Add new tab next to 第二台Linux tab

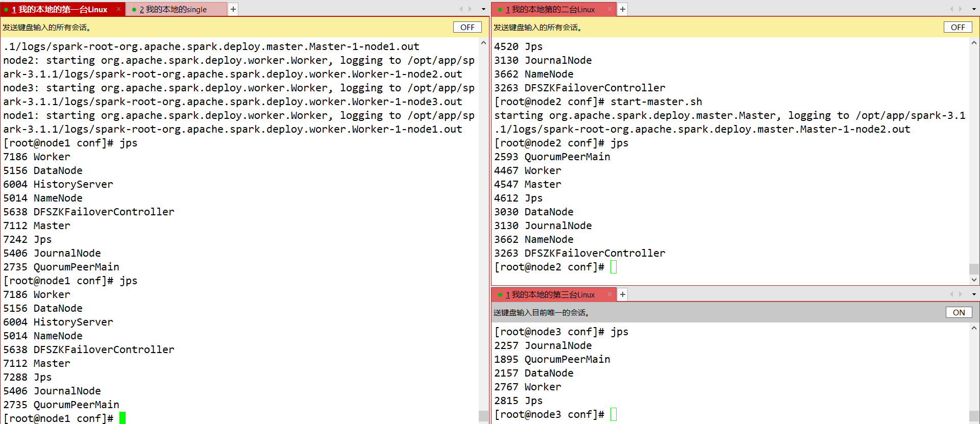[623, 9]
